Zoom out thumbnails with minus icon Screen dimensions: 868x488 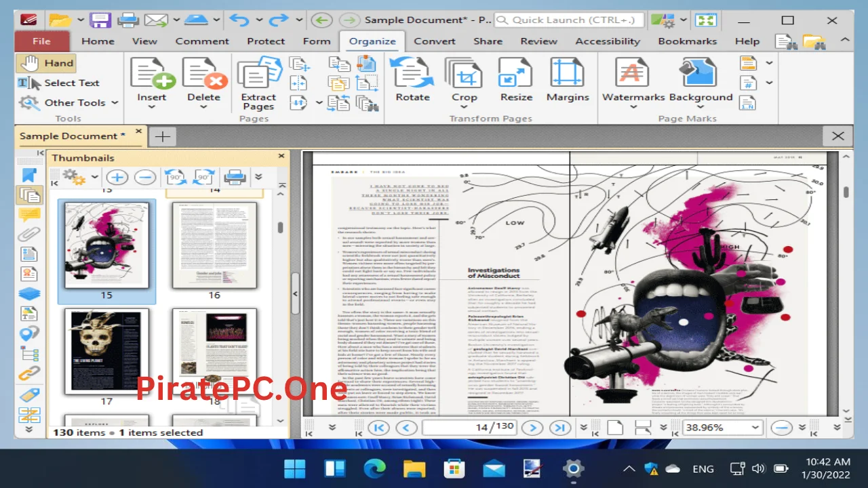click(x=144, y=178)
